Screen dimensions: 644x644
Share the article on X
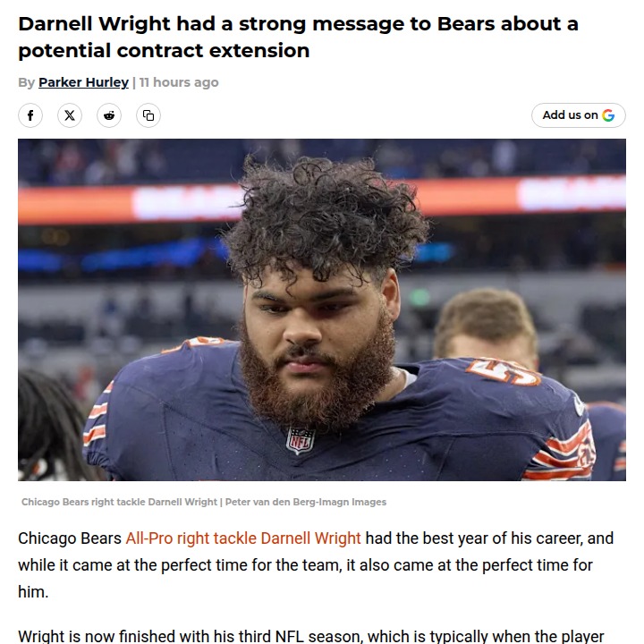[70, 115]
